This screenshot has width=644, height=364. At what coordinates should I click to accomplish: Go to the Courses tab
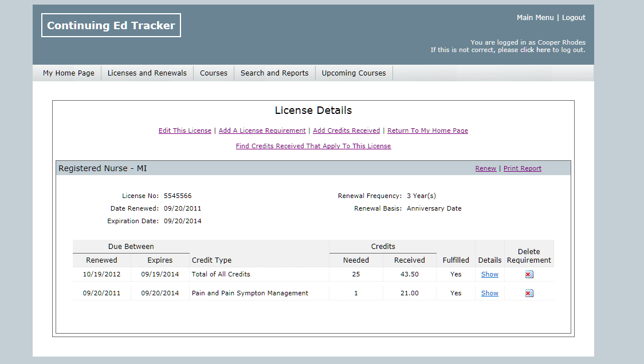[x=214, y=73]
